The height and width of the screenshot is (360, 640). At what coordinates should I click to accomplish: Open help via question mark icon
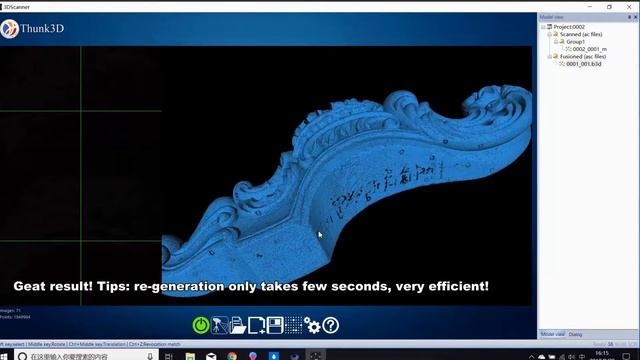click(331, 325)
